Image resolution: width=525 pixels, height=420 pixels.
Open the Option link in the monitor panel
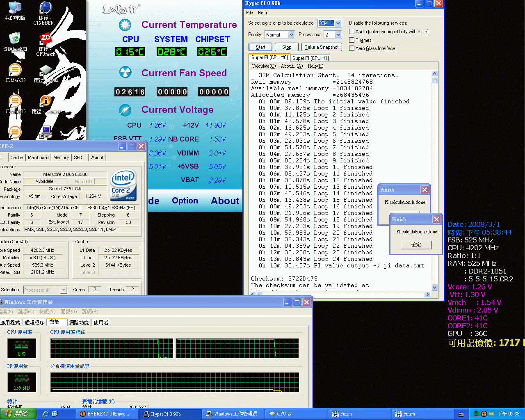185,201
